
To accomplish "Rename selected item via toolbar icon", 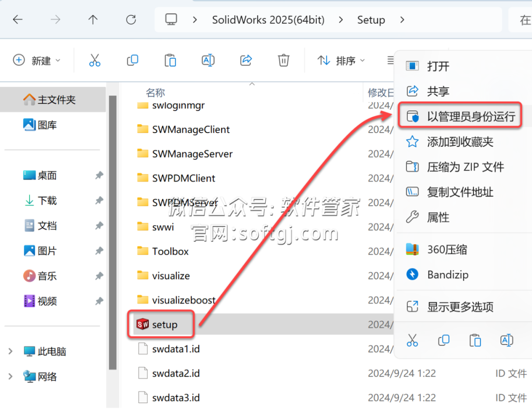I will coord(208,61).
